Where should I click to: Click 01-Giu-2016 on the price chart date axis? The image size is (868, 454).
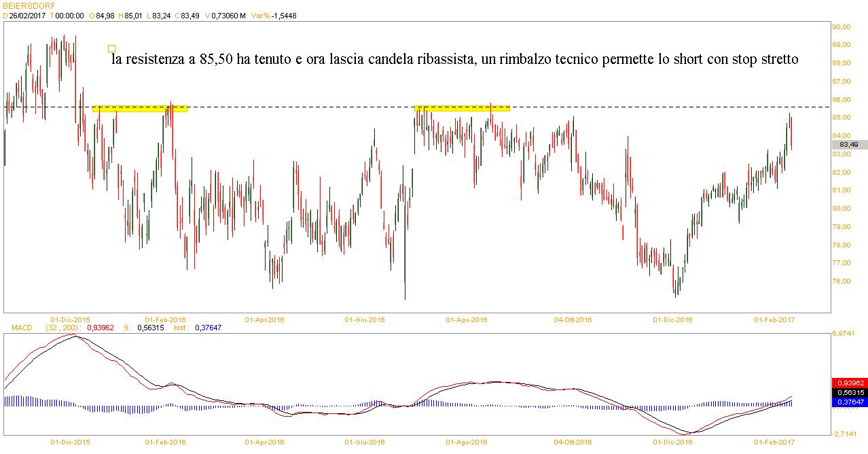coord(365,319)
